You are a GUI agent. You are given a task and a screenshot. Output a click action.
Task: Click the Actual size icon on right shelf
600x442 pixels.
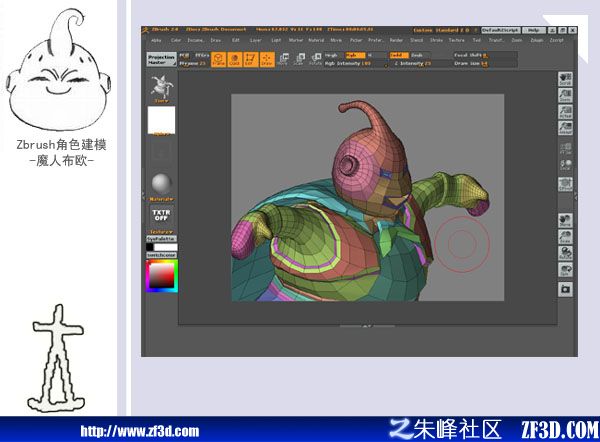(x=565, y=112)
